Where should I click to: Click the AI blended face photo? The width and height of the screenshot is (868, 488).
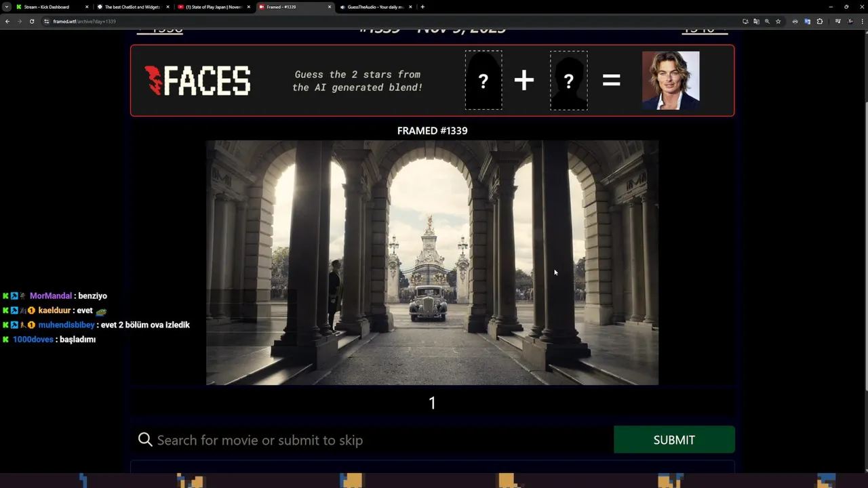pos(671,80)
